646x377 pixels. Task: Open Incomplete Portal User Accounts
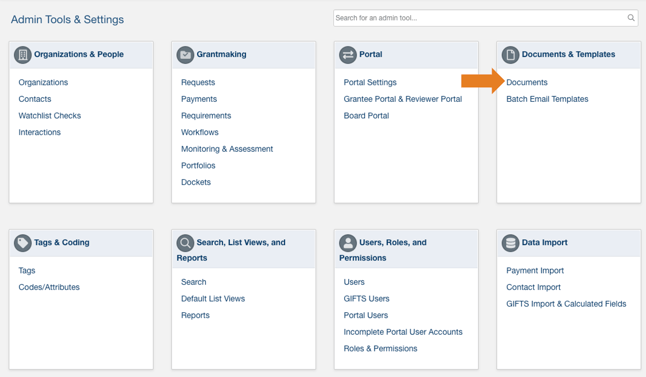(403, 332)
